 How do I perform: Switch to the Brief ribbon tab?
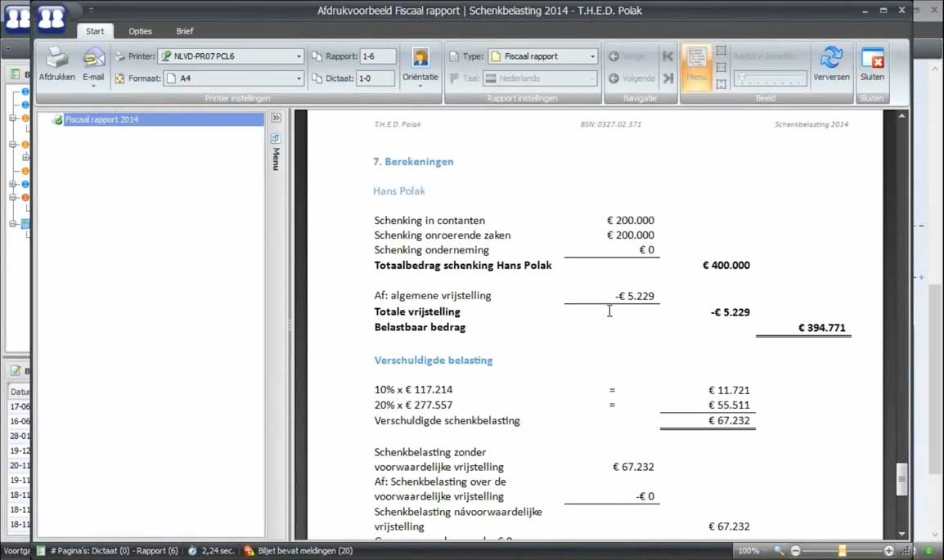point(185,31)
